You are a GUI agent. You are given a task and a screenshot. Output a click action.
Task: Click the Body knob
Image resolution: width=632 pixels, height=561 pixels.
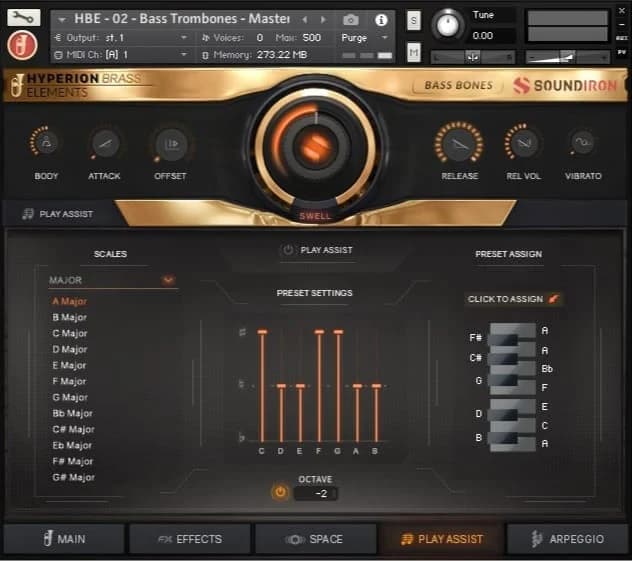46,144
